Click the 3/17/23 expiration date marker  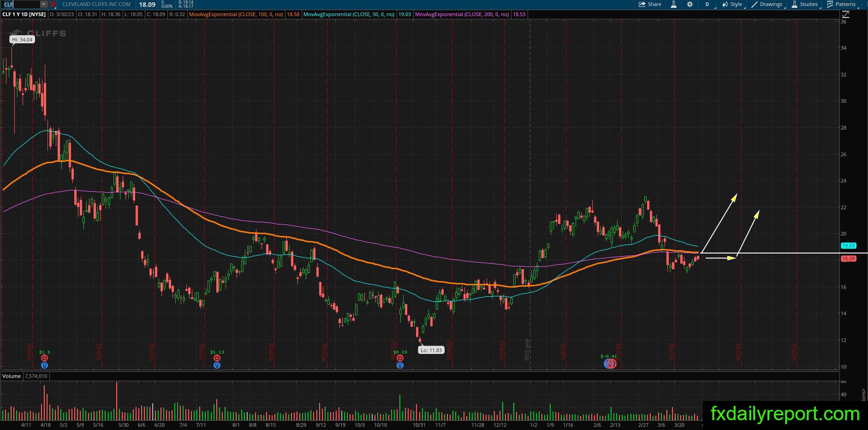672,351
